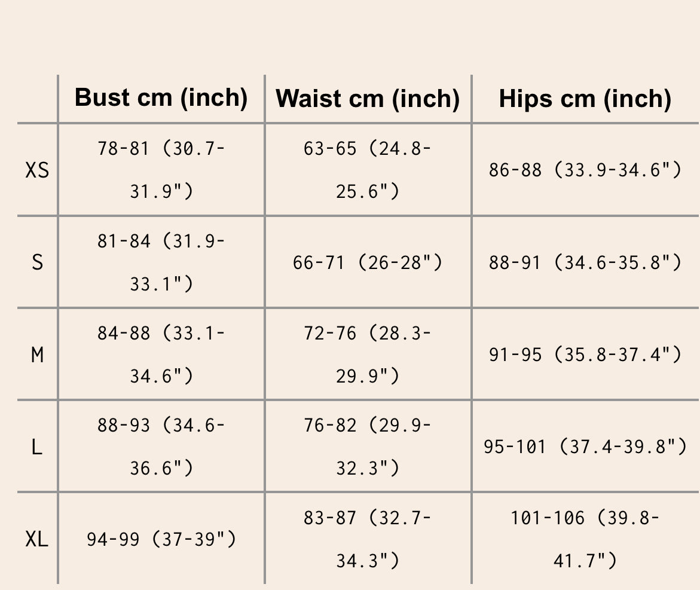Image resolution: width=700 pixels, height=590 pixels.
Task: Click the XL waist cell 83-87
Action: [x=368, y=539]
